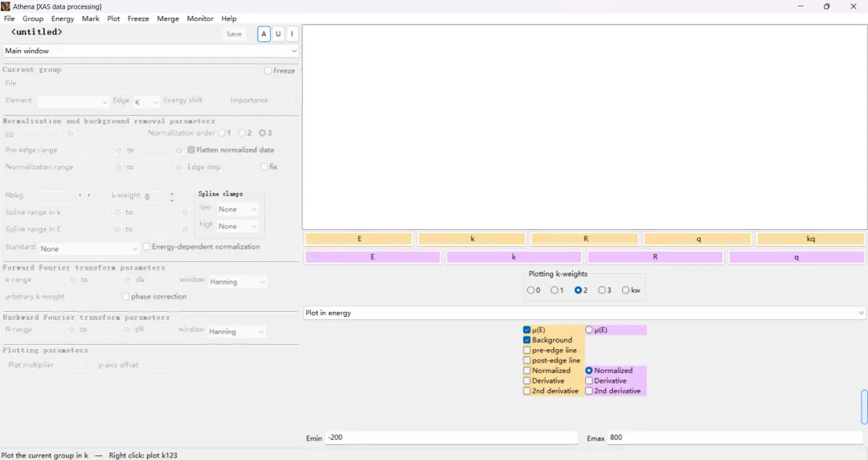Select plotting k-weight 3
This screenshot has width=868, height=460.
tap(601, 290)
